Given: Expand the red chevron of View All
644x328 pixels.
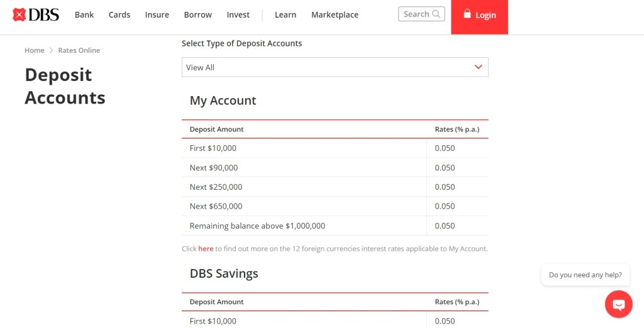Looking at the screenshot, I should click(478, 67).
